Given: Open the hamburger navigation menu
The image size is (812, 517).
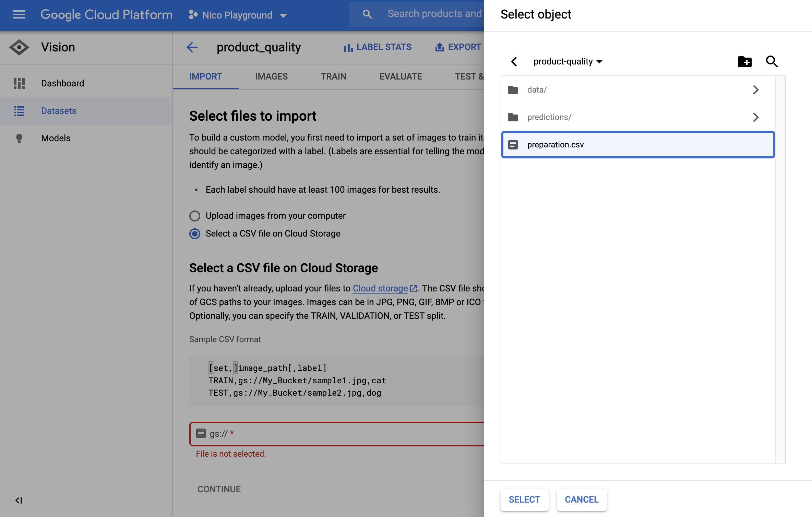Looking at the screenshot, I should 19,15.
